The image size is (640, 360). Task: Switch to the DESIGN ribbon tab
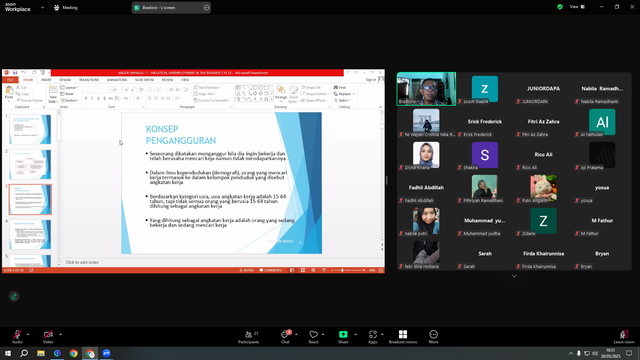tap(65, 80)
